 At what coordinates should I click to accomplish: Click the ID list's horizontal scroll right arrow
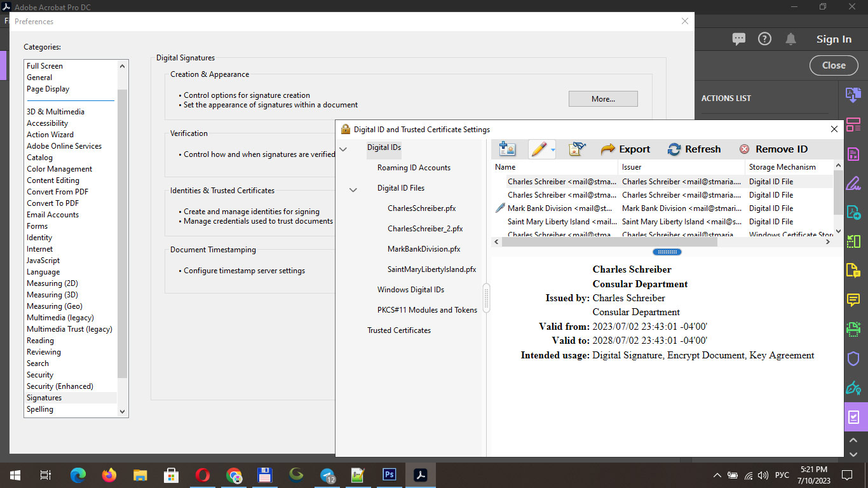828,241
